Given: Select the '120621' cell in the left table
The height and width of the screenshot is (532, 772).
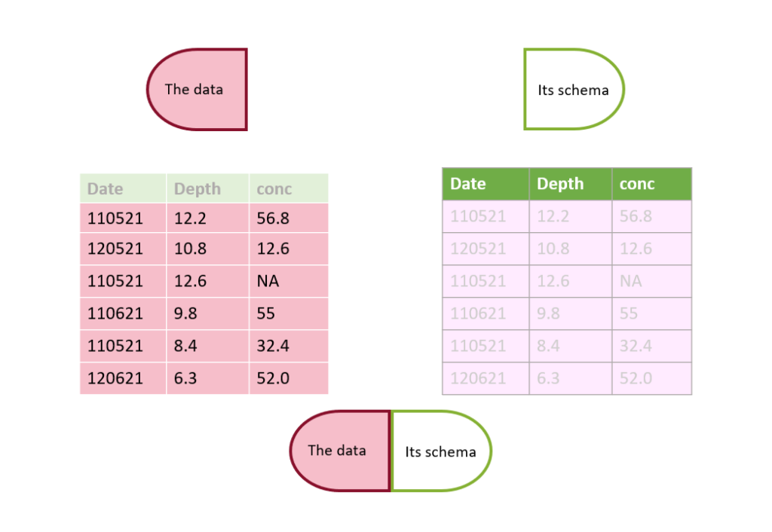Looking at the screenshot, I should [x=123, y=378].
